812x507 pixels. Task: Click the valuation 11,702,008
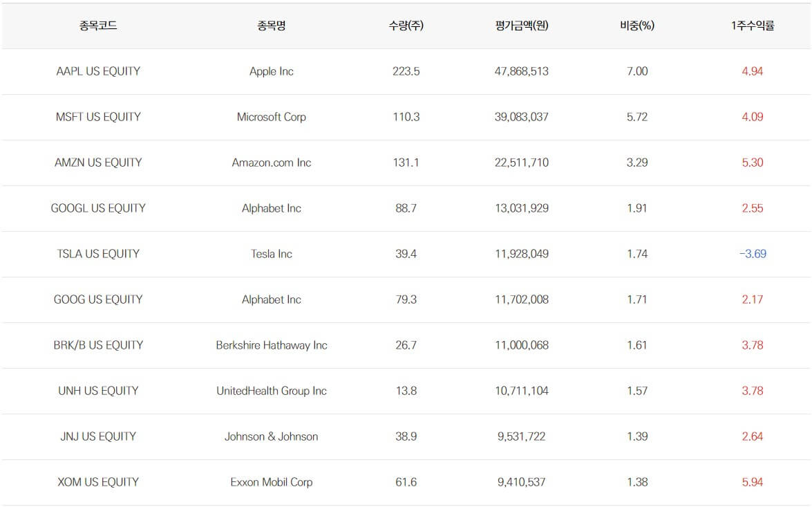point(522,299)
